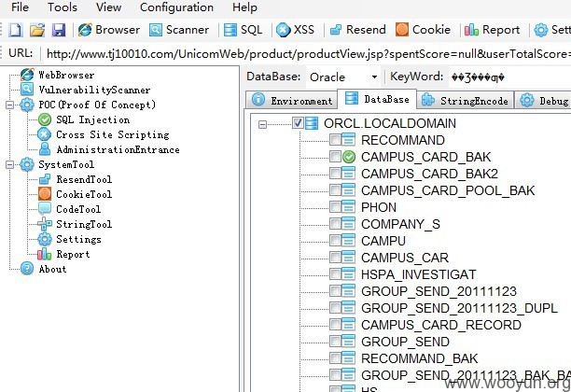This screenshot has height=392, width=571.
Task: Open the Tools menu
Action: (63, 7)
